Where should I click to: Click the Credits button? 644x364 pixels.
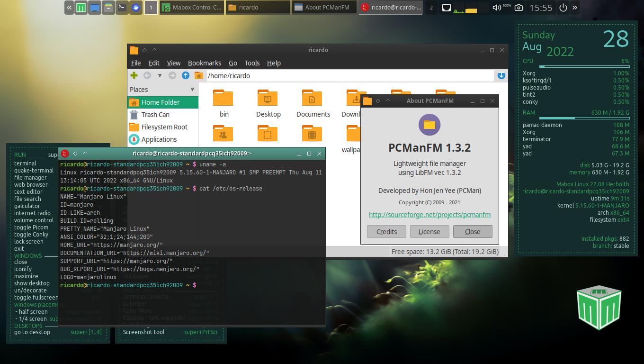click(386, 231)
